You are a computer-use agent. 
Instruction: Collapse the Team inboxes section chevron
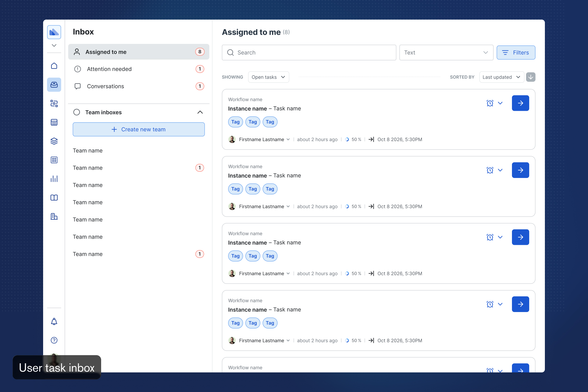[x=200, y=112]
